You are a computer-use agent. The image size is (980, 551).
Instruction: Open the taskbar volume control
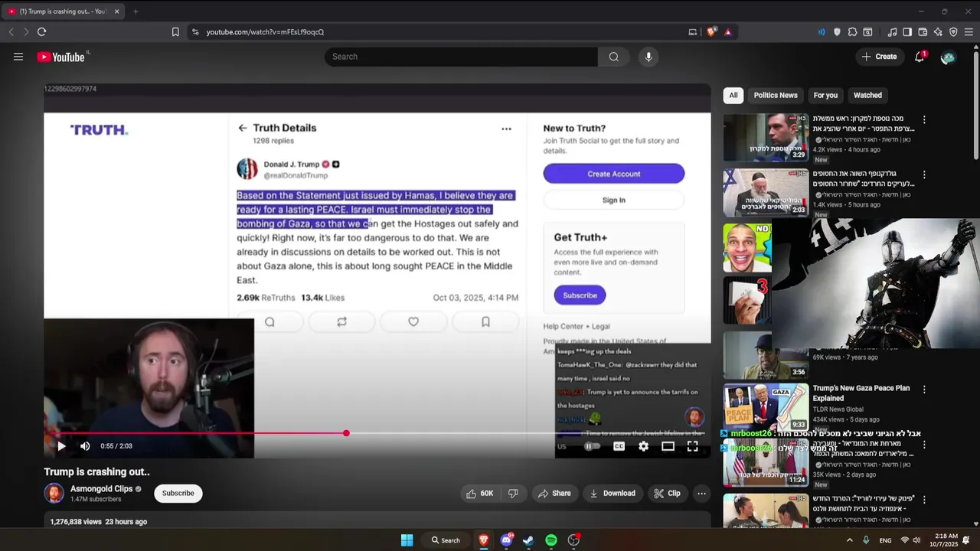click(x=916, y=540)
